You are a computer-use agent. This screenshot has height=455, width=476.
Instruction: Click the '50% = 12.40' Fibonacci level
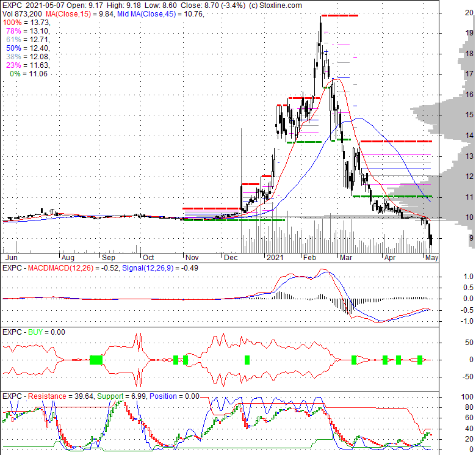[x=27, y=48]
